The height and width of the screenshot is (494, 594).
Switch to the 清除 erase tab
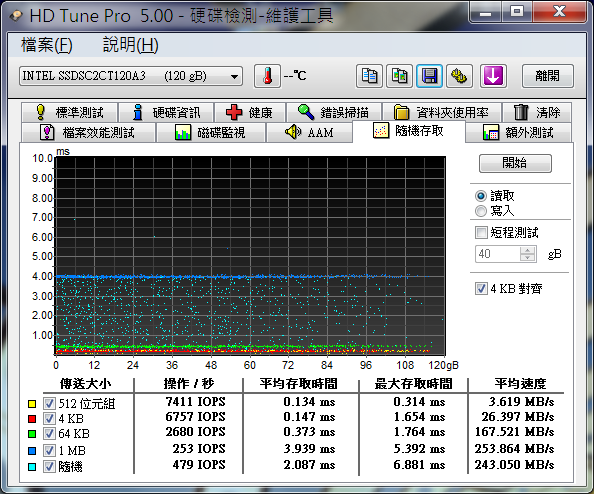click(537, 112)
